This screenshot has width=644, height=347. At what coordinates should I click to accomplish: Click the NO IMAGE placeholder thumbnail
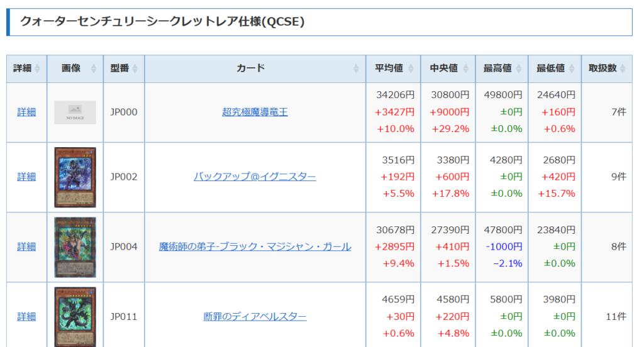75,113
